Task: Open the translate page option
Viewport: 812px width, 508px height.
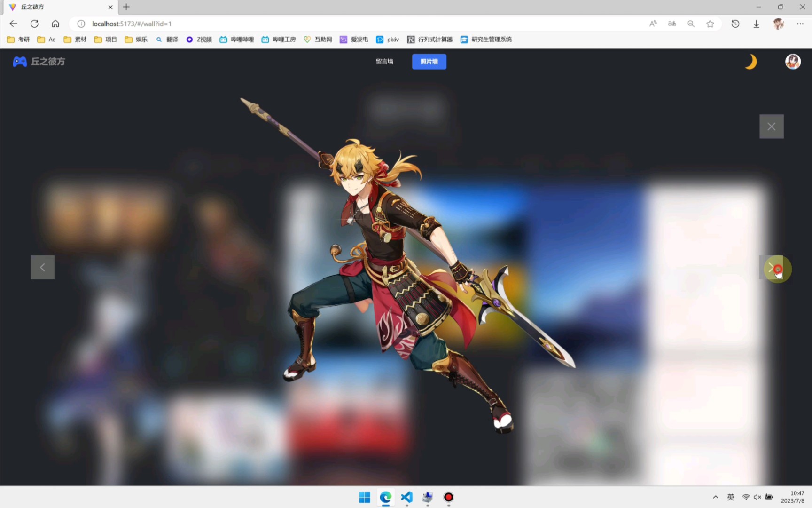Action: tap(672, 24)
